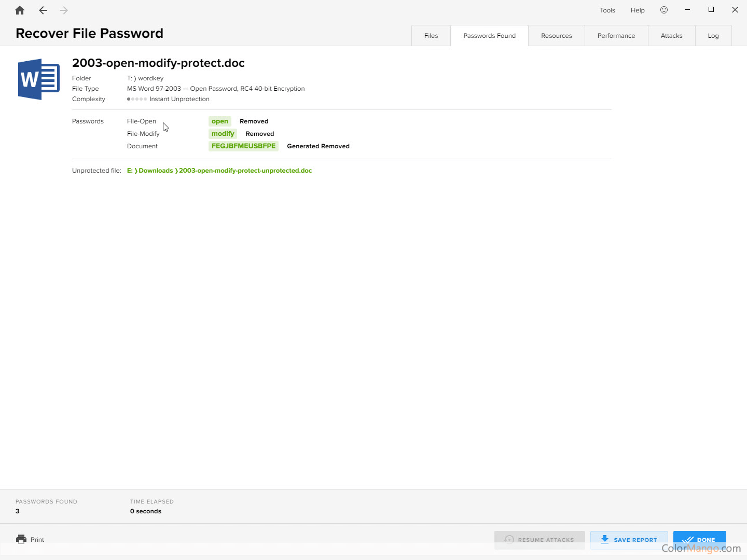
Task: Click the Home icon
Action: click(x=20, y=10)
